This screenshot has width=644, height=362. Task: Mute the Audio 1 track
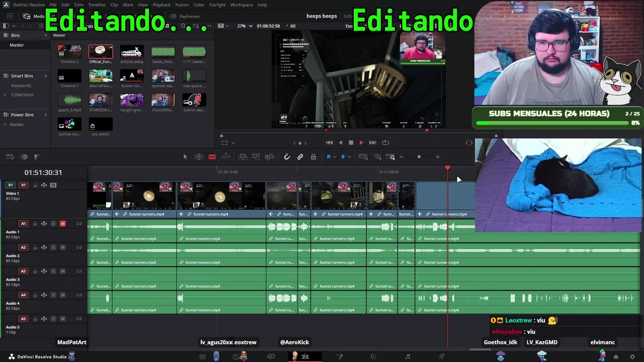(x=63, y=224)
